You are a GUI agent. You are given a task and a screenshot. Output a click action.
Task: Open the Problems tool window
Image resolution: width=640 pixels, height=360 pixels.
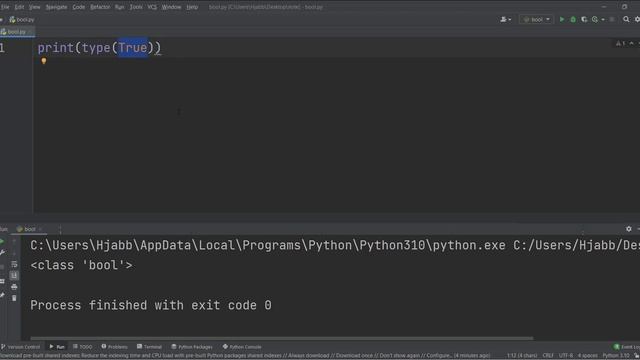(x=115, y=347)
